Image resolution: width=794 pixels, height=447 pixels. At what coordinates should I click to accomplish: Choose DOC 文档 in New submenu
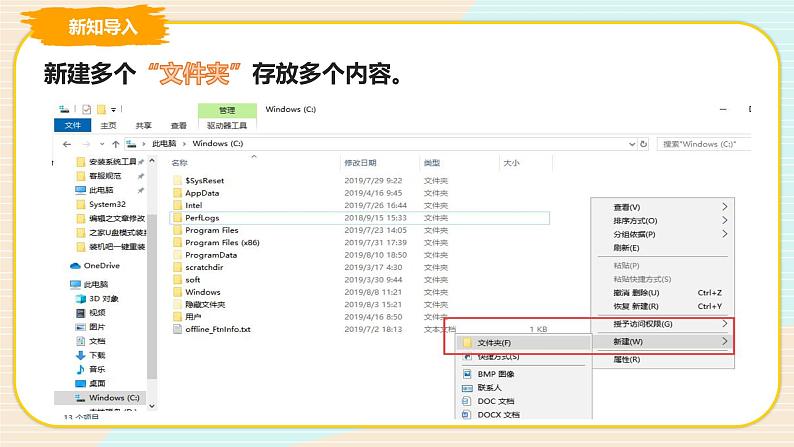(x=524, y=401)
